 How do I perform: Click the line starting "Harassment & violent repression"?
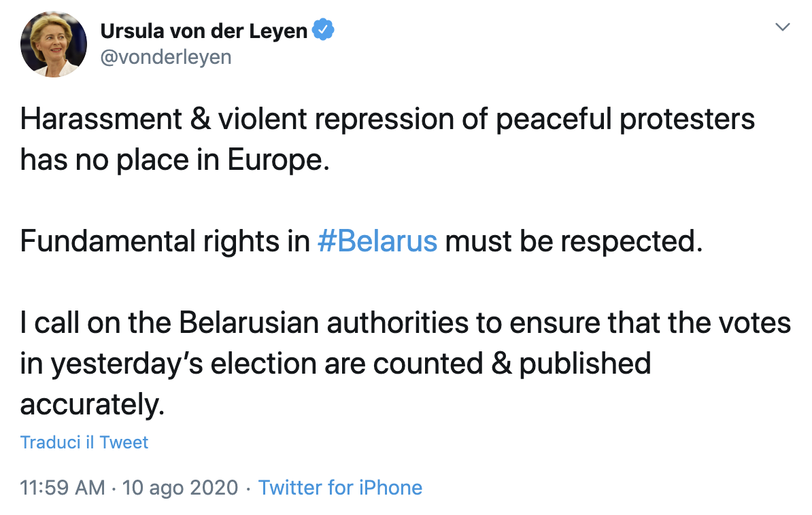(388, 120)
